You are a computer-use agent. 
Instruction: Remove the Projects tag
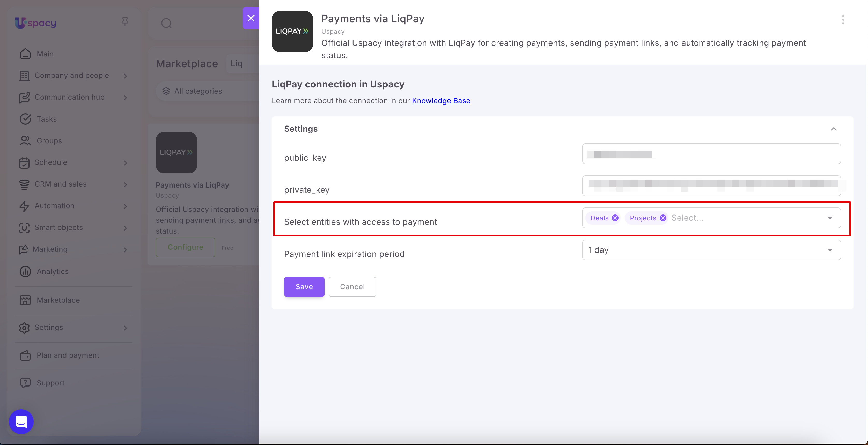pyautogui.click(x=663, y=218)
